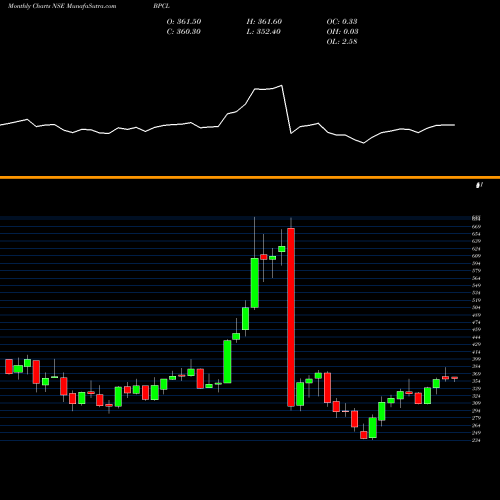Click the 234 price axis label

476,440
